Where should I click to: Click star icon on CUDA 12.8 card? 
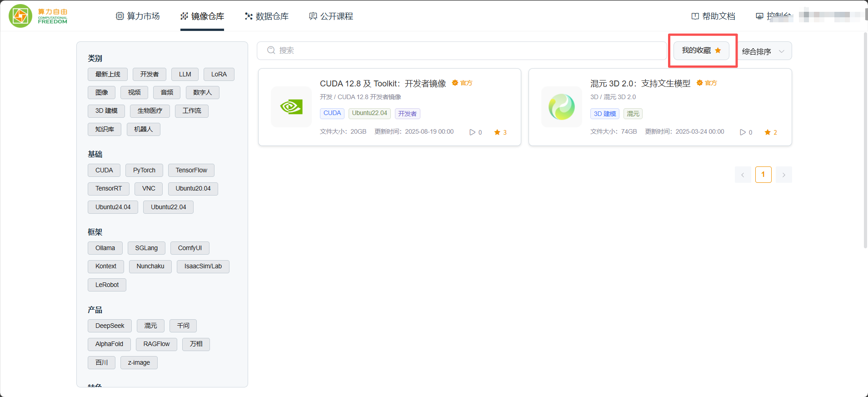[x=497, y=132]
